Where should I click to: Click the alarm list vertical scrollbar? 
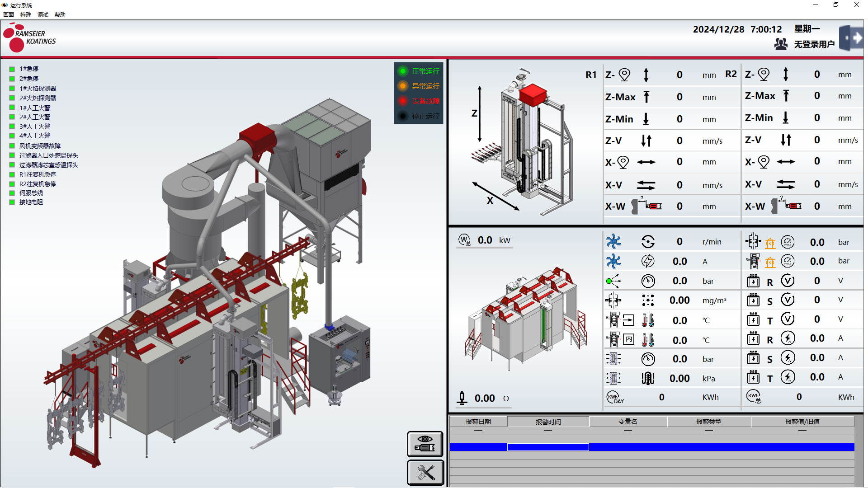pos(859,451)
